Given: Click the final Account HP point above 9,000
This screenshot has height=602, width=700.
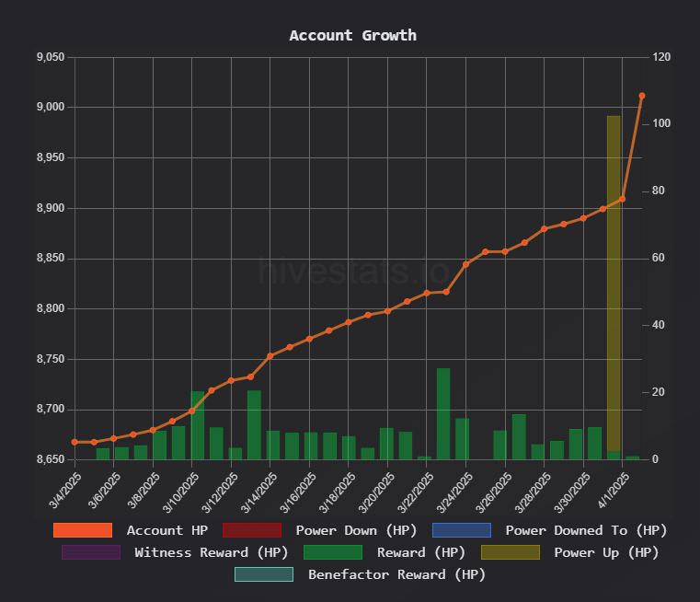Looking at the screenshot, I should (x=642, y=96).
